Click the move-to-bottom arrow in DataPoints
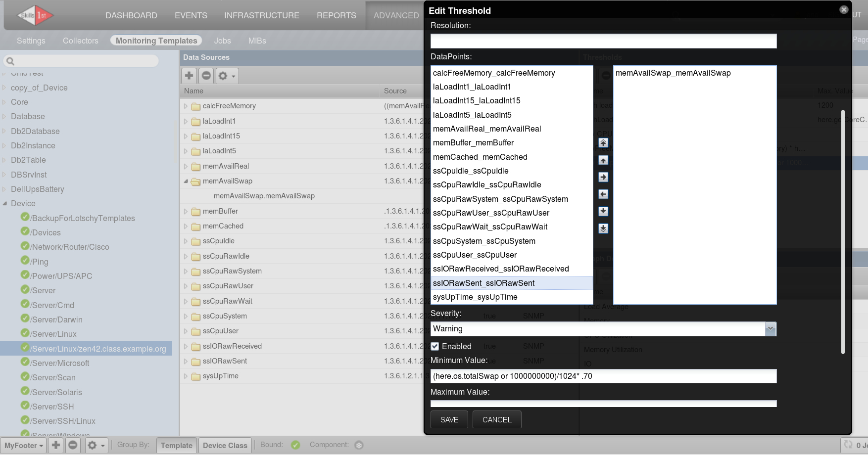Viewport: 868px width, 455px height. (x=603, y=228)
